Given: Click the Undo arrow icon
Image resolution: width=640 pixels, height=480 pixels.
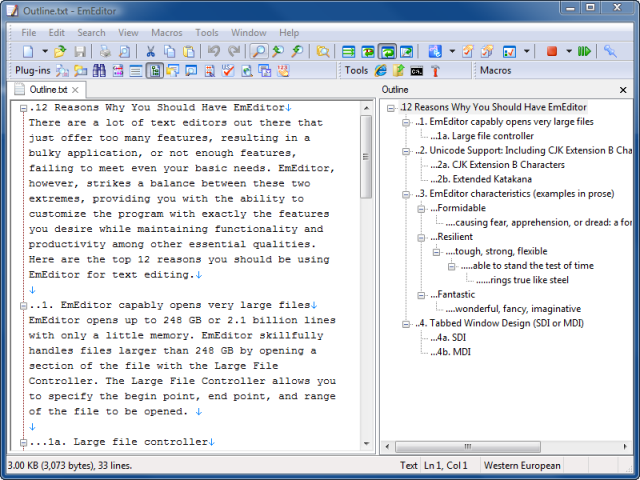Looking at the screenshot, I should pyautogui.click(x=213, y=51).
